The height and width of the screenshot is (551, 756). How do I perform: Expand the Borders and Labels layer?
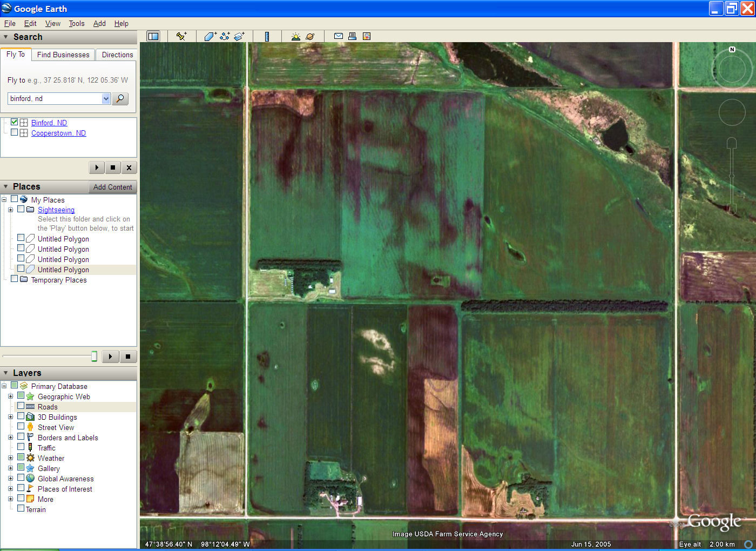point(10,438)
